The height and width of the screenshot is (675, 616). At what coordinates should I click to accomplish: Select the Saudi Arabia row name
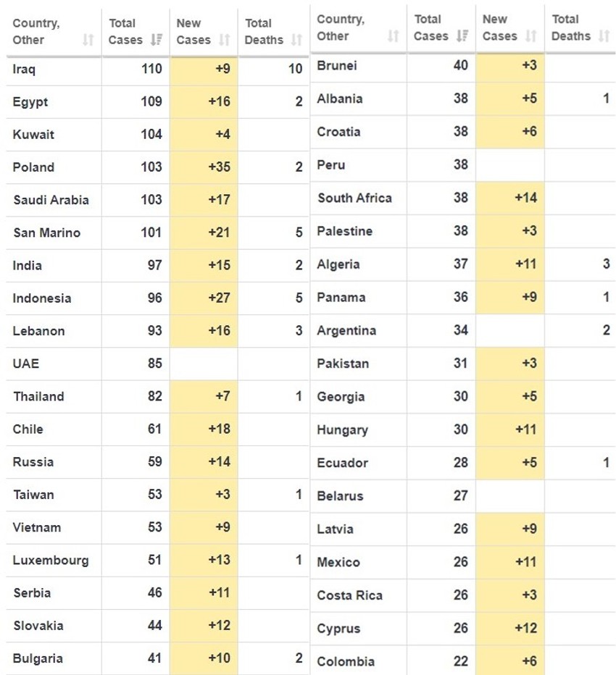pos(51,200)
